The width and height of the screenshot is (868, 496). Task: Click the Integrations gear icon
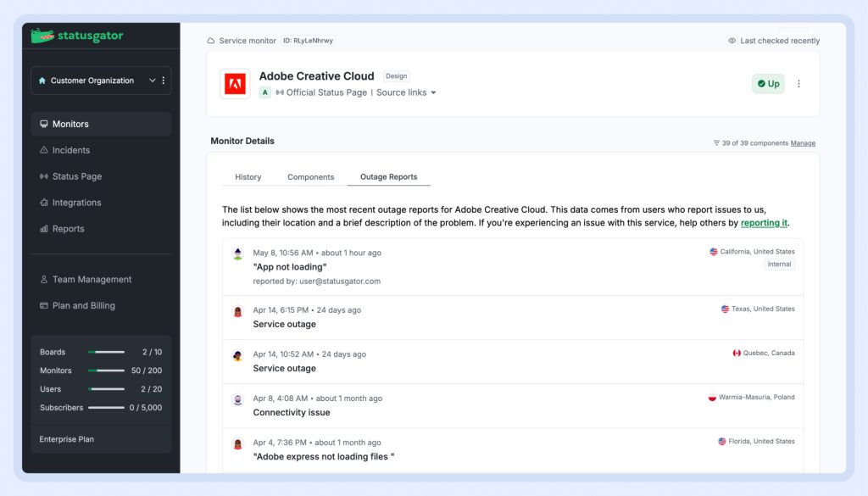pos(44,203)
